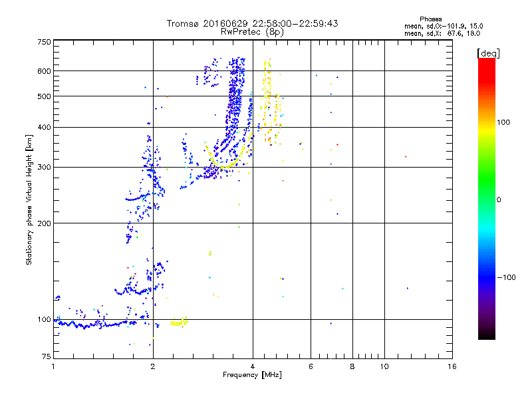Click the x-axis tick label '6'
The width and height of the screenshot is (532, 399).
pos(311,366)
